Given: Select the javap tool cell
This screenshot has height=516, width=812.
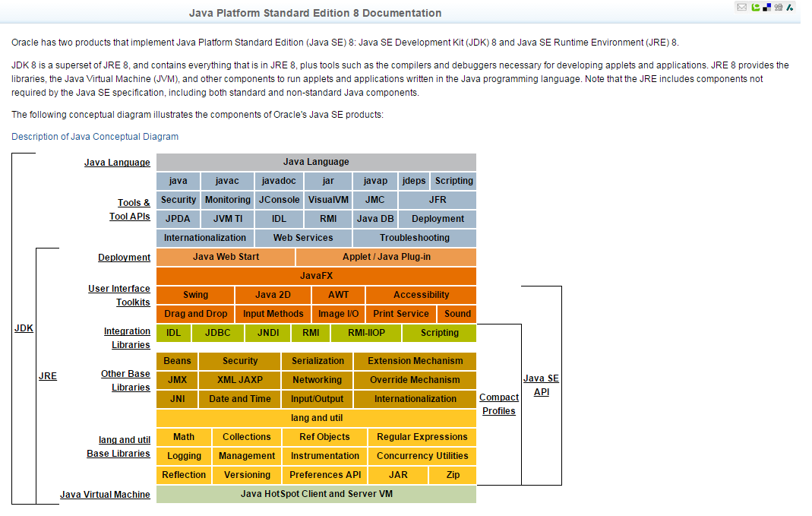Looking at the screenshot, I should [375, 181].
